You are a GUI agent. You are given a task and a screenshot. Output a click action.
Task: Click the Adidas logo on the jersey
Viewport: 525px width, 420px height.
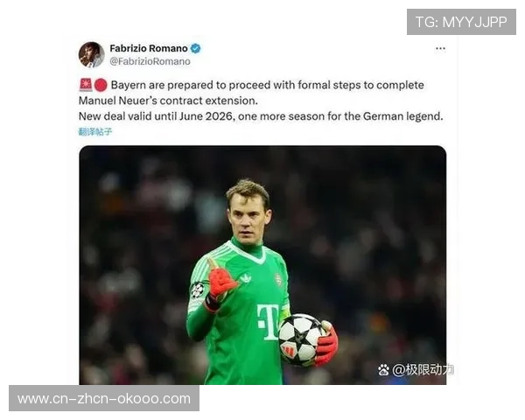pyautogui.click(x=246, y=278)
